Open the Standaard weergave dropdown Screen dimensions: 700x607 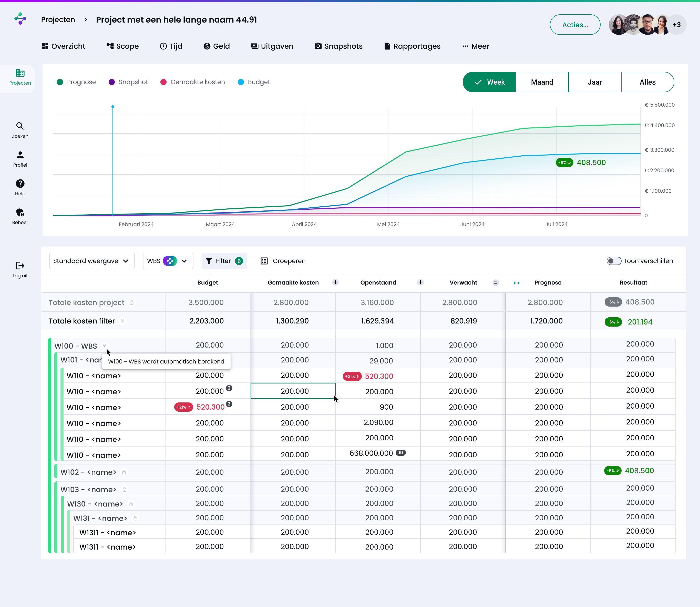[92, 261]
